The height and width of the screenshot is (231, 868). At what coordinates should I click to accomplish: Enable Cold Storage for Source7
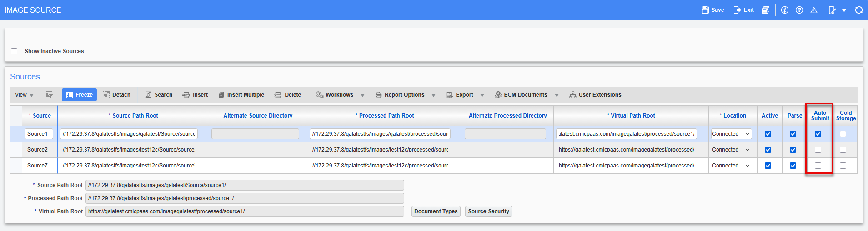[x=843, y=166]
